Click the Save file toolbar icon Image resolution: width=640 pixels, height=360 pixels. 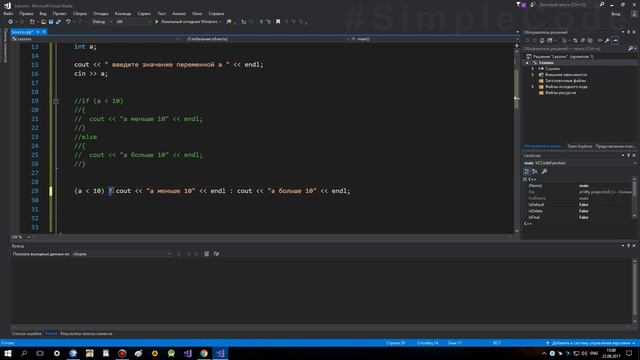(51, 22)
